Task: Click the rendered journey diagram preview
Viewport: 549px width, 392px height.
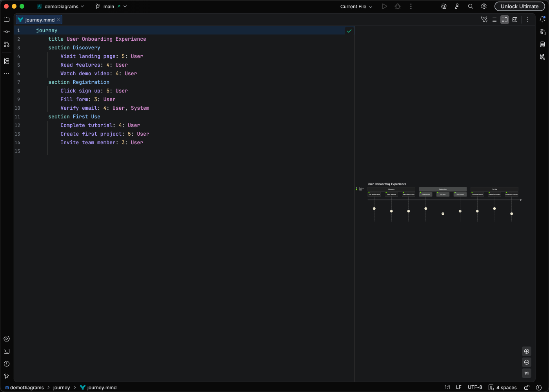Action: click(x=443, y=202)
